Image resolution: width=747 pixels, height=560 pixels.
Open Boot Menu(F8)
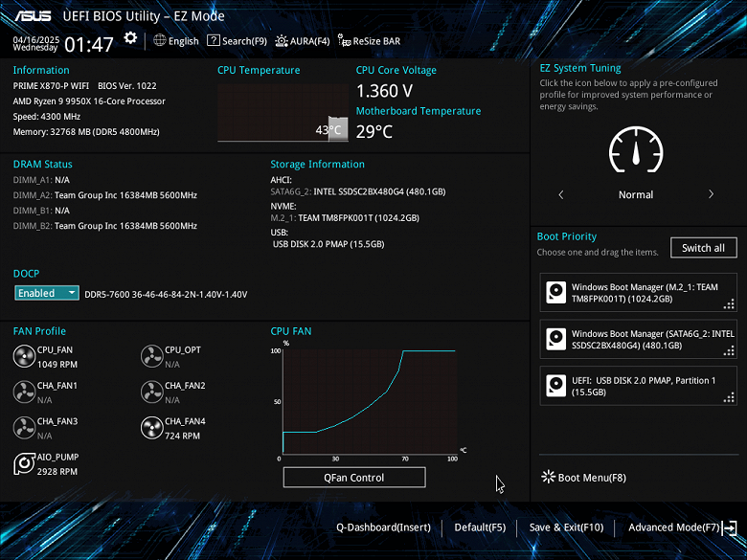tap(583, 477)
